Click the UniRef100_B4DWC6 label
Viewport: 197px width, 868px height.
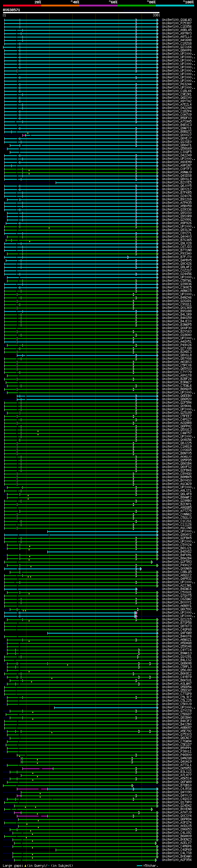(177, 589)
